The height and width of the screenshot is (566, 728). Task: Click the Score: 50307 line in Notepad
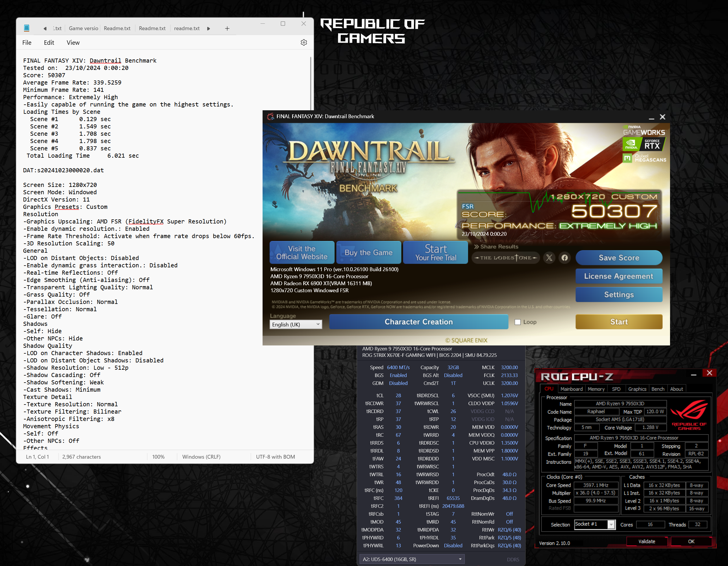click(x=44, y=75)
